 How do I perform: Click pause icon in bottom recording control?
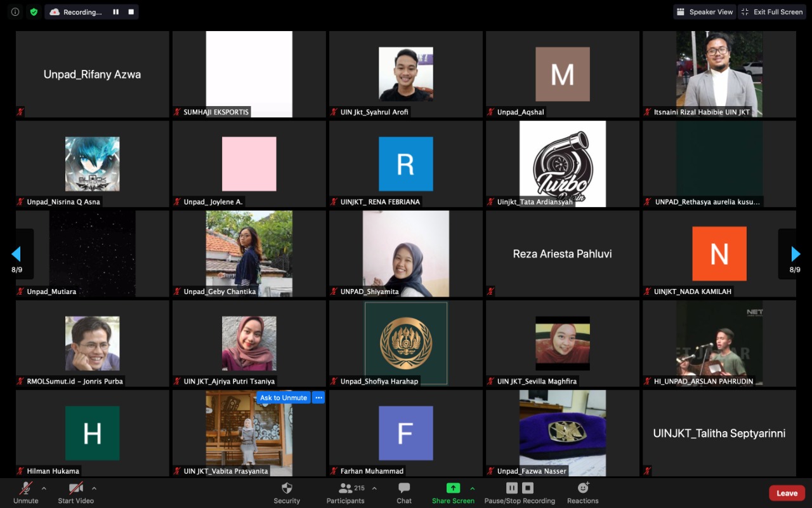[511, 488]
